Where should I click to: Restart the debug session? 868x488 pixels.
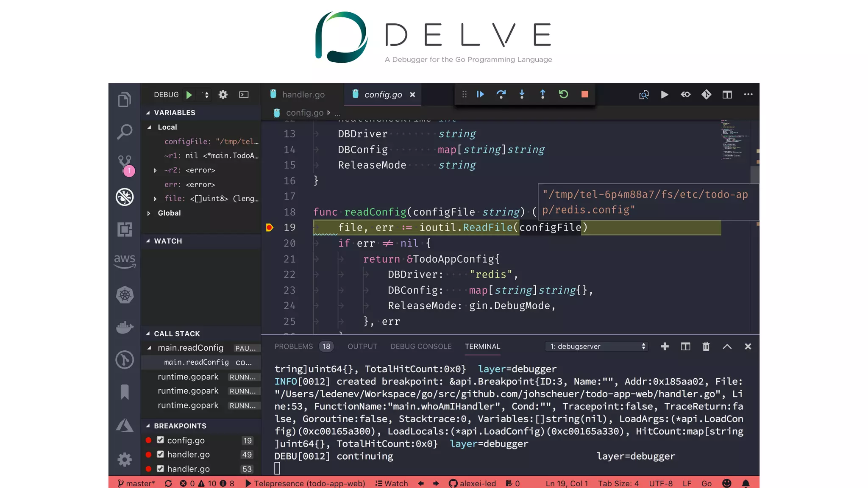(563, 94)
